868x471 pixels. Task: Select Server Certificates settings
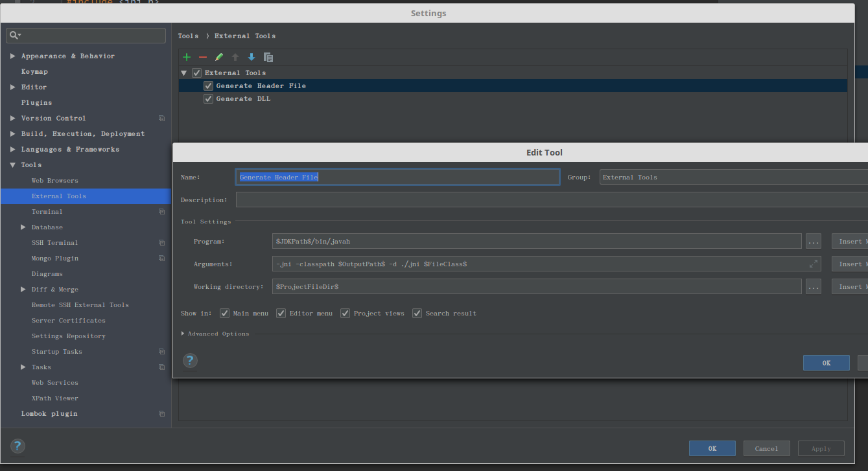click(68, 320)
